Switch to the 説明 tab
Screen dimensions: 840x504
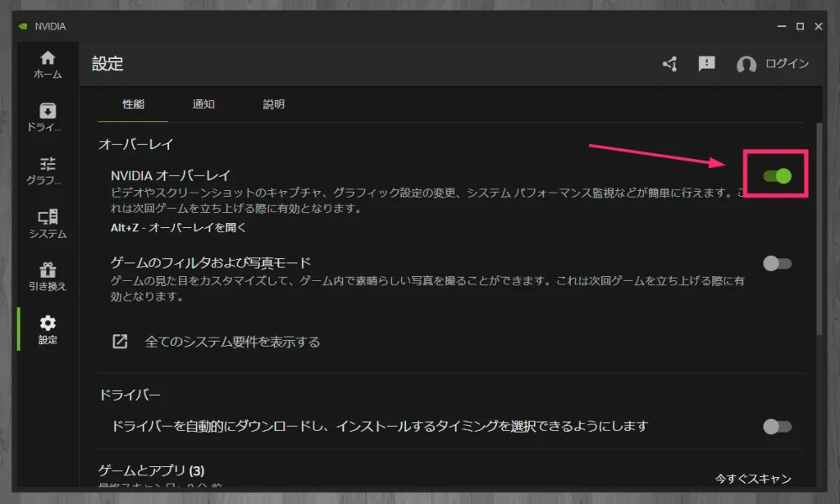(274, 104)
